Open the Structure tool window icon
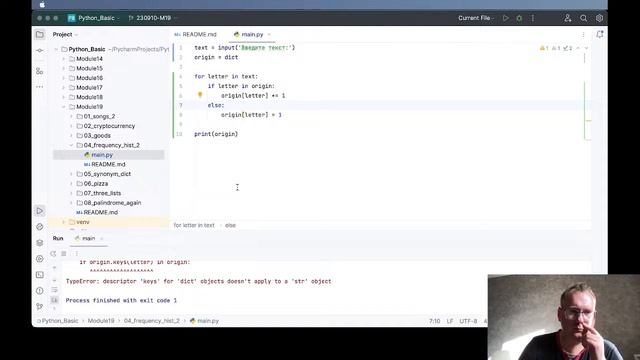640x360 pixels. 40,71
